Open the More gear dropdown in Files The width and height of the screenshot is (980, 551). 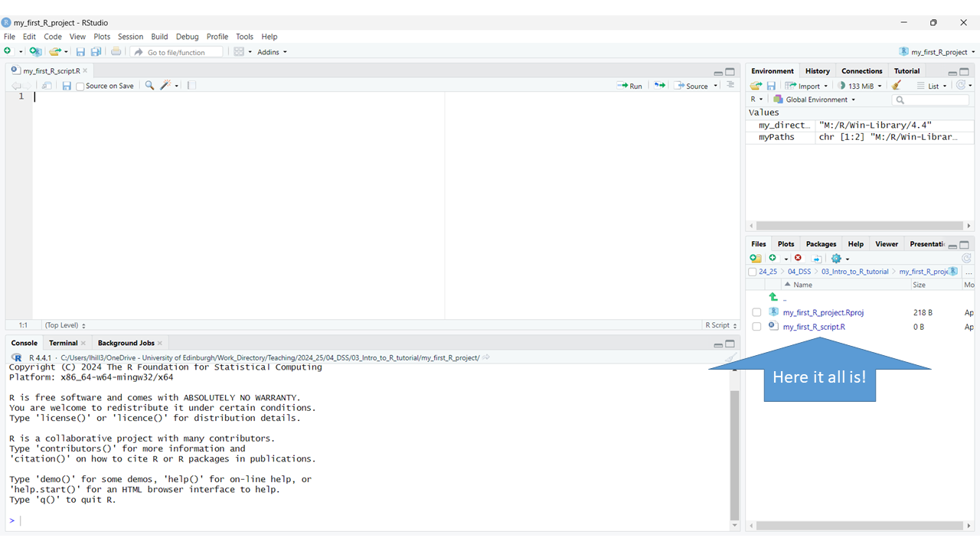pyautogui.click(x=840, y=259)
